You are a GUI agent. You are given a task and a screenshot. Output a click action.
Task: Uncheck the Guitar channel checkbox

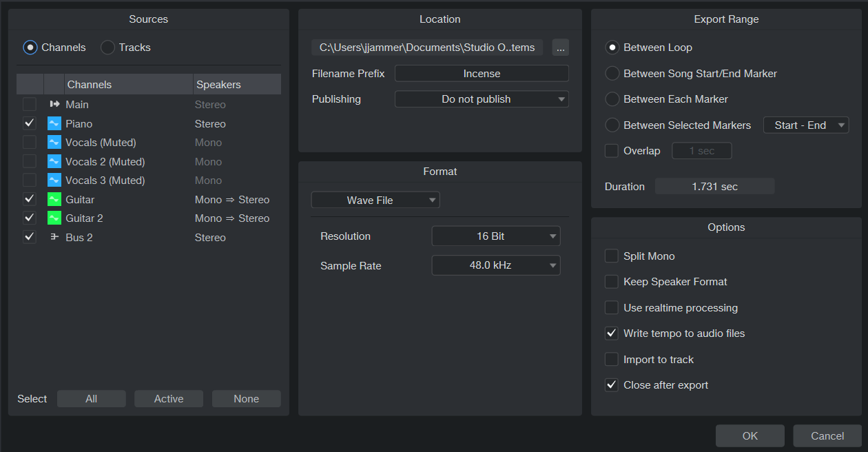coord(30,199)
